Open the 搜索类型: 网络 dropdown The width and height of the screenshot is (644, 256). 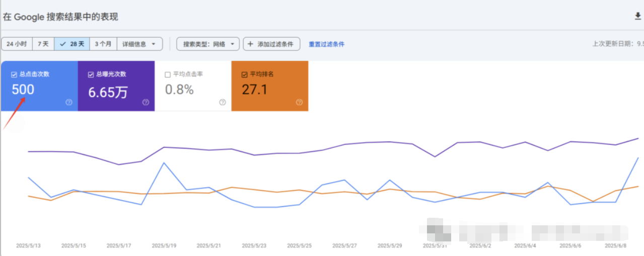point(207,44)
